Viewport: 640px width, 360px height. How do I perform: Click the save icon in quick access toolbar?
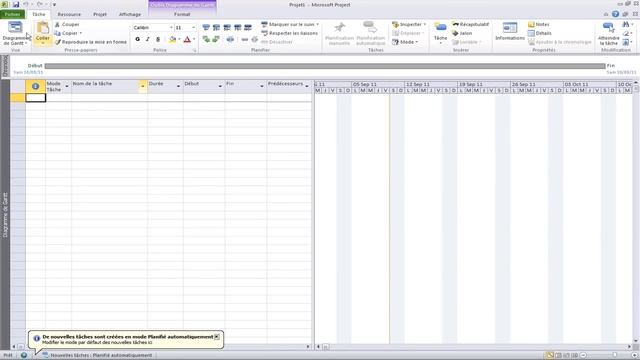click(x=16, y=4)
